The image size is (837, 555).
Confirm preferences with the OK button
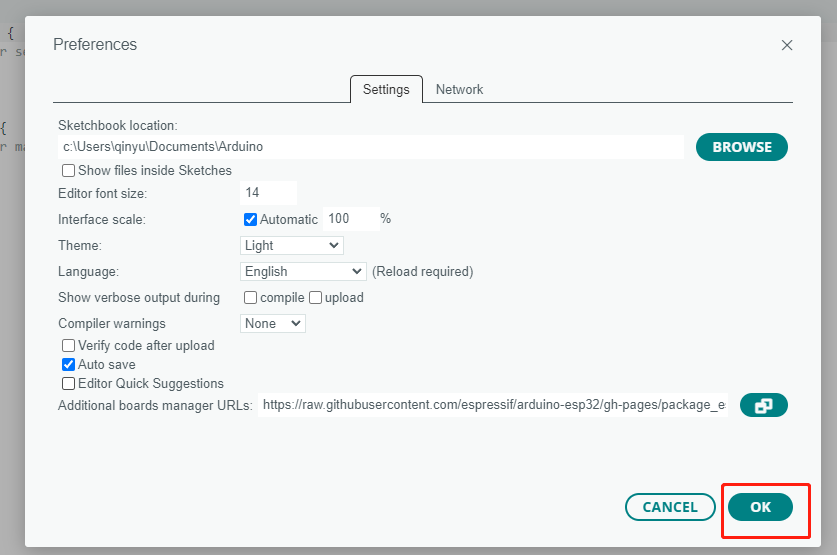tap(760, 507)
